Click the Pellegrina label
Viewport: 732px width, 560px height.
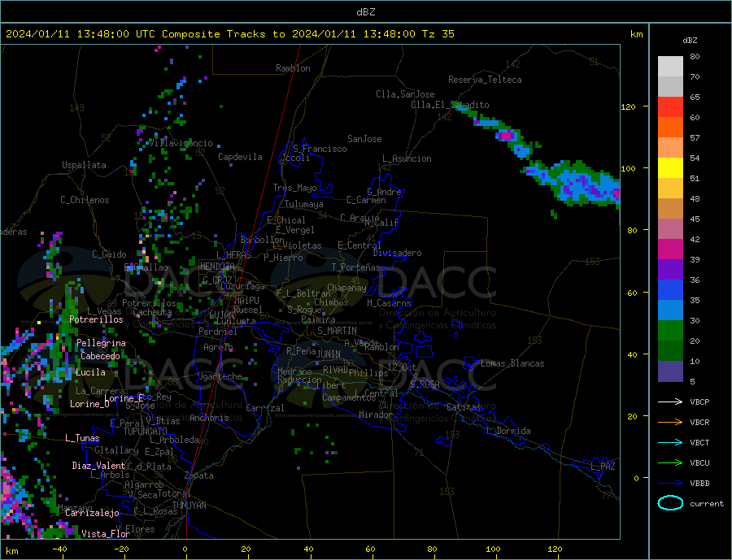[x=101, y=343]
